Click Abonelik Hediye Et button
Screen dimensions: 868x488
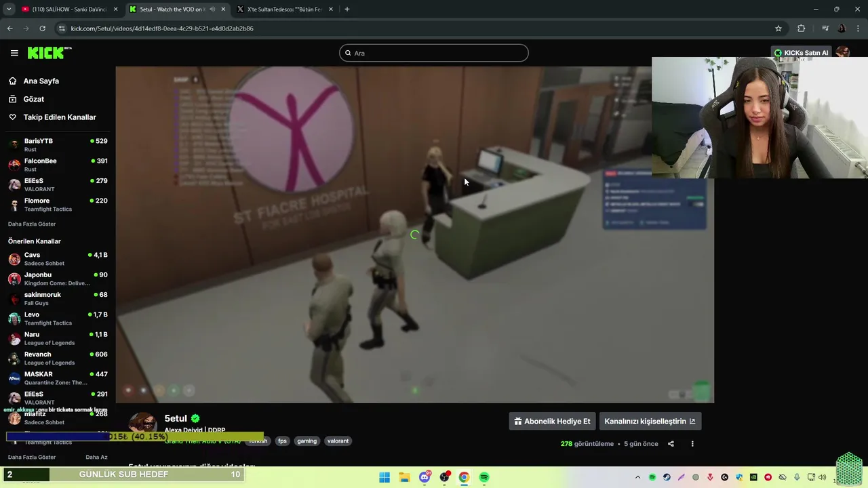(x=552, y=421)
